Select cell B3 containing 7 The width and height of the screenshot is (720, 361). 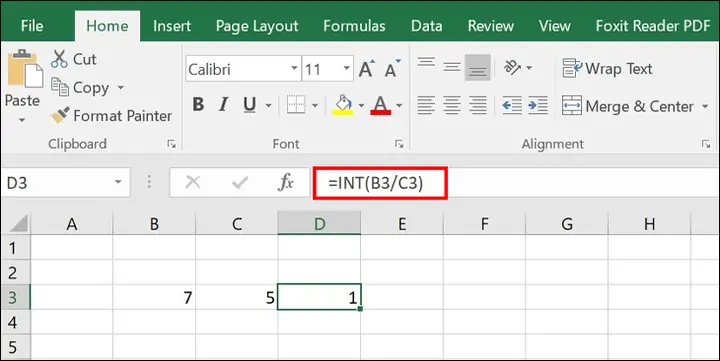coord(154,297)
